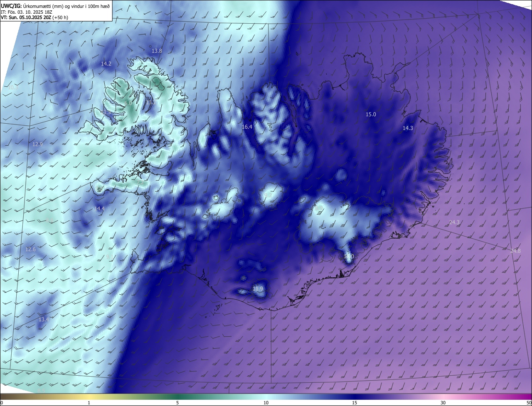This screenshot has width=532, height=406.
Task: Click the map value label '16.4'
Action: 247,127
